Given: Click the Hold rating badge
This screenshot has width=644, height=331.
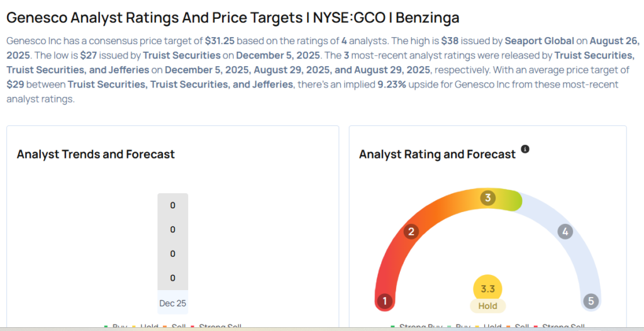Looking at the screenshot, I should 487,306.
